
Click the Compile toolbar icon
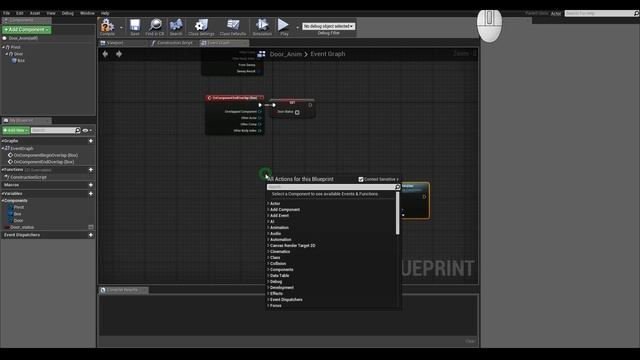tap(107, 26)
